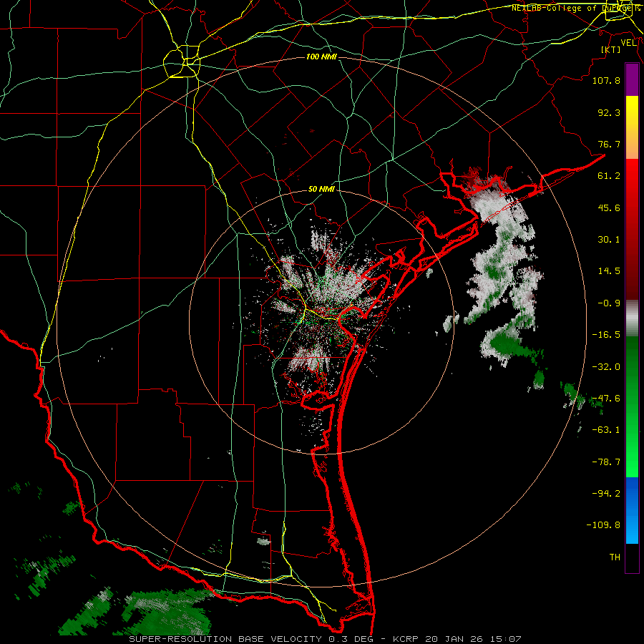Screen dimensions: 644x644
Task: Click the [KT] units label
Action: [611, 49]
